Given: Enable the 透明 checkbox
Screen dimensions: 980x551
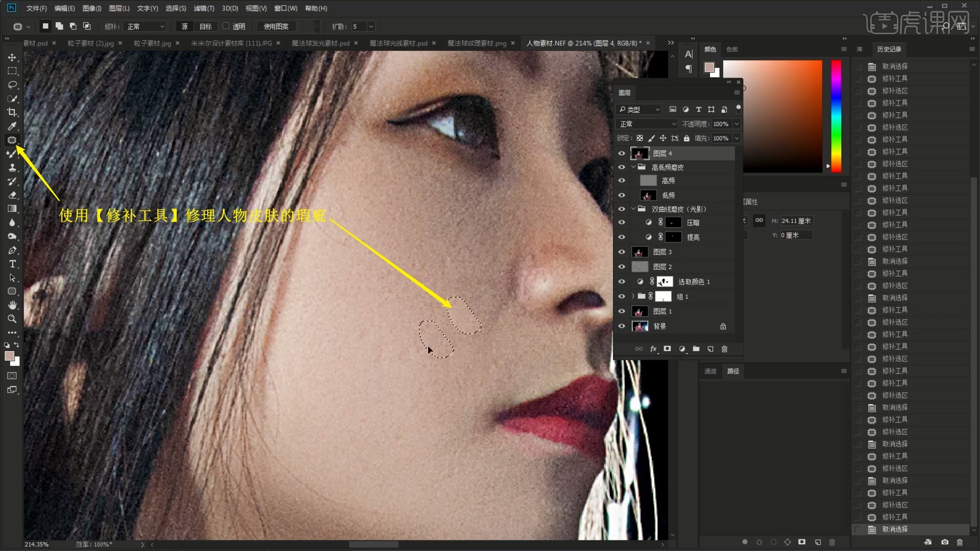Looking at the screenshot, I should [226, 26].
